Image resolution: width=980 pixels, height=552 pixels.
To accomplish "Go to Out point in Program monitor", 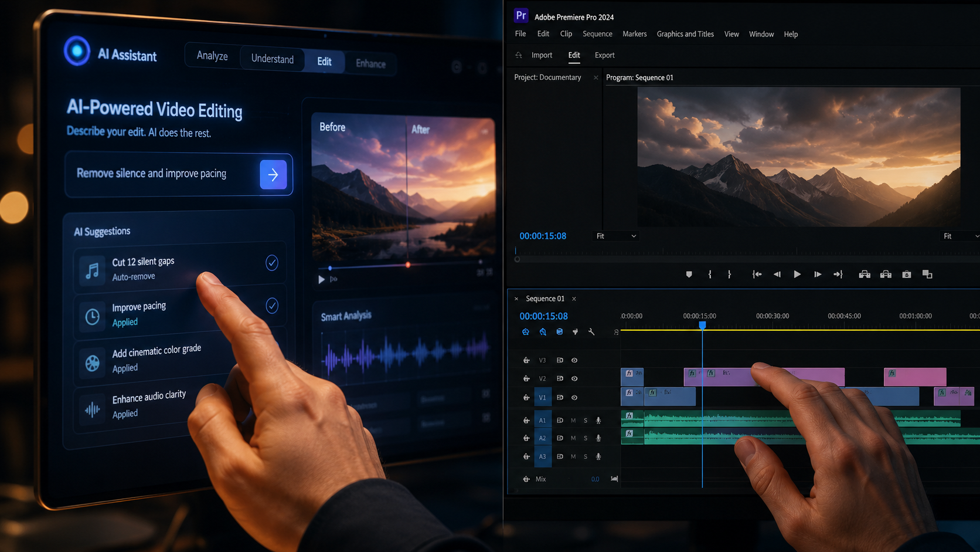I will tap(838, 274).
